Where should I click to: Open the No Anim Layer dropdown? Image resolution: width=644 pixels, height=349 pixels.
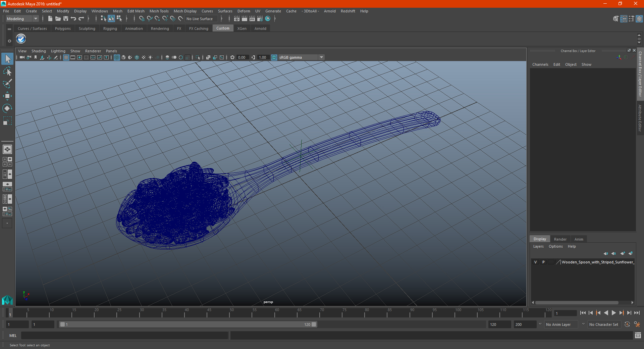562,325
